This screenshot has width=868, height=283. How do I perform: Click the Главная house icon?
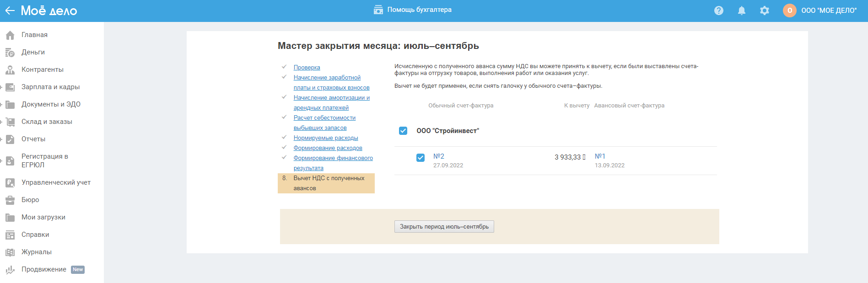10,35
